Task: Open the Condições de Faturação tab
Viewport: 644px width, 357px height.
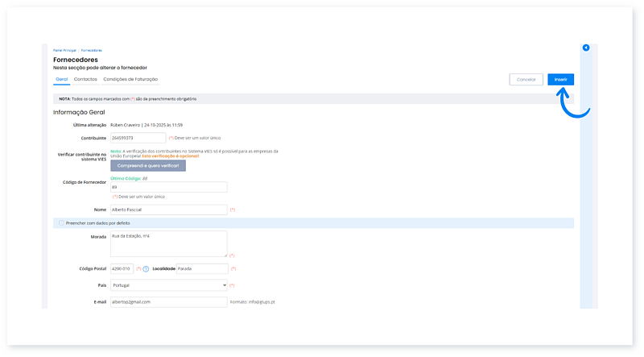Action: pyautogui.click(x=130, y=79)
